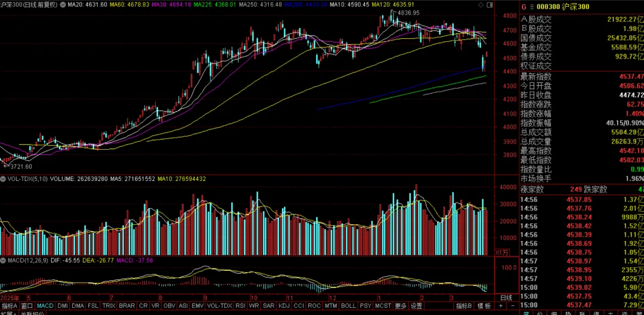Select the MTM indicator
The height and width of the screenshot is (315, 644).
click(x=330, y=306)
